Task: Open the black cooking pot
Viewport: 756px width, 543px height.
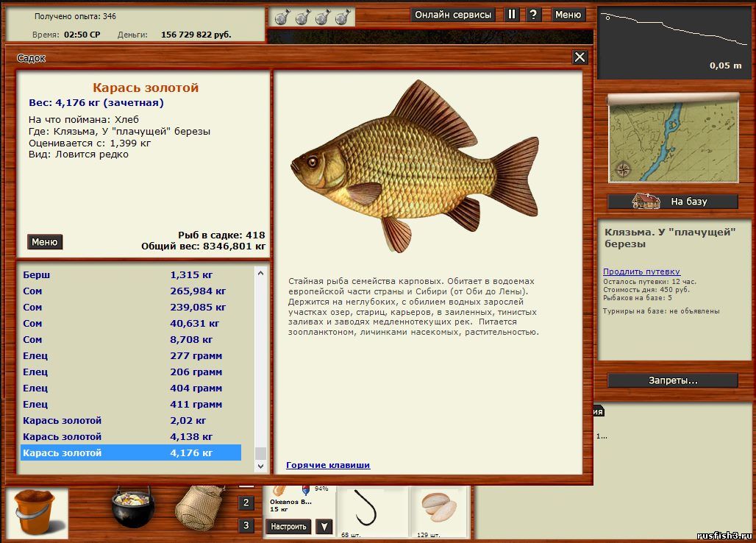Action: coord(132,507)
